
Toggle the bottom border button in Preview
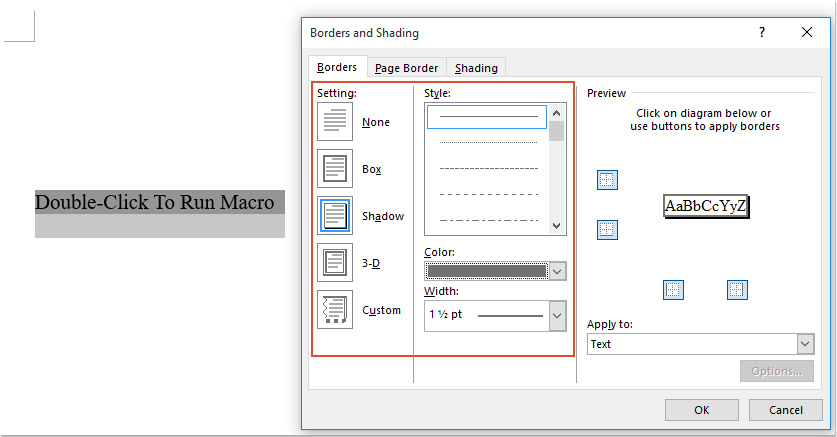607,230
